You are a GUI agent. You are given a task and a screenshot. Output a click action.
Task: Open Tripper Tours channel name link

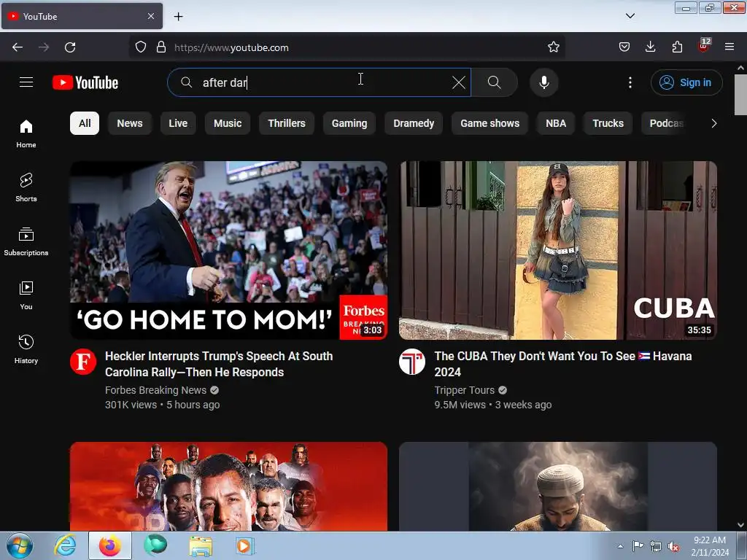[x=465, y=390]
